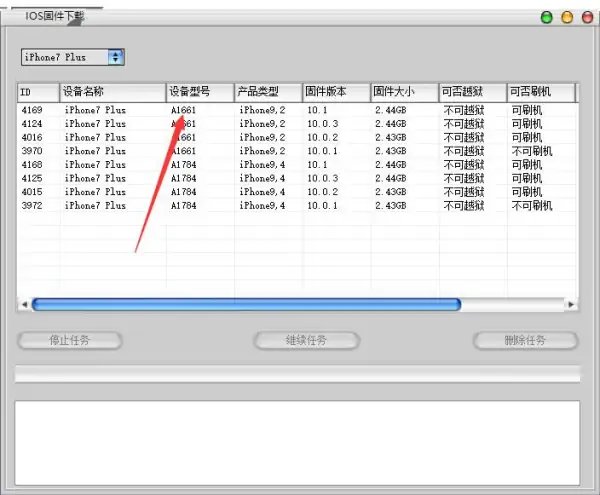Click iPhone9,4 in row 3972
The width and height of the screenshot is (600, 495).
tap(262, 206)
